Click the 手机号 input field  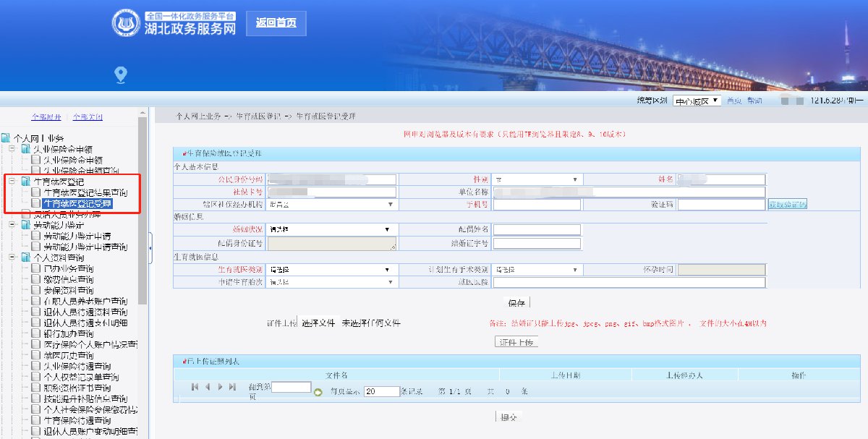pyautogui.click(x=537, y=205)
